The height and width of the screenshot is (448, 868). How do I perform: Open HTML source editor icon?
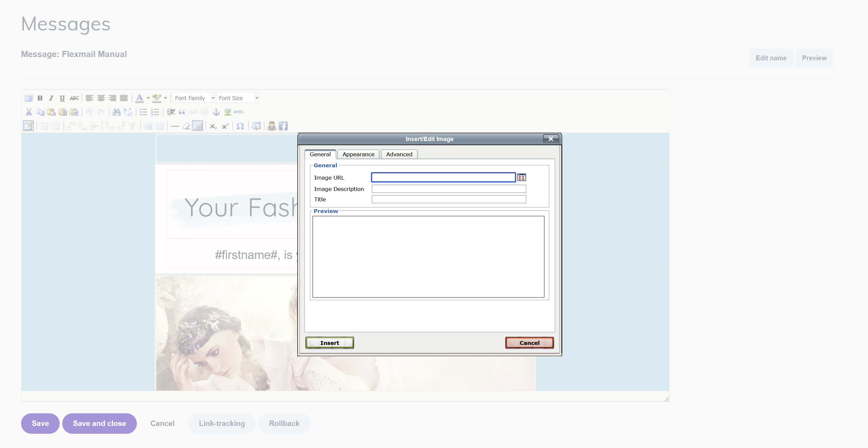(239, 112)
